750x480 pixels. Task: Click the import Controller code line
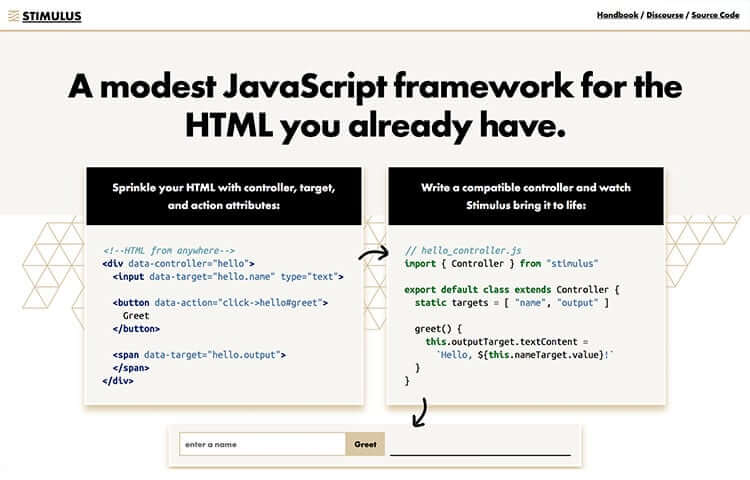[x=501, y=263]
